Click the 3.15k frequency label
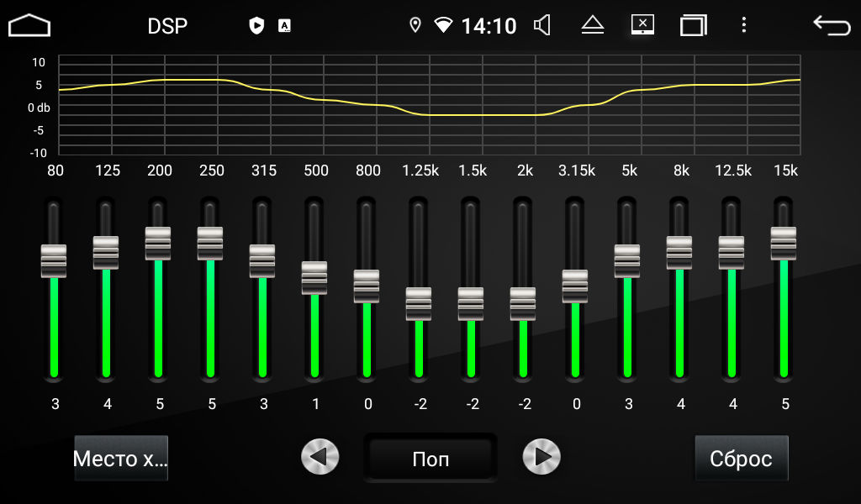This screenshot has height=504, width=861. point(577,171)
